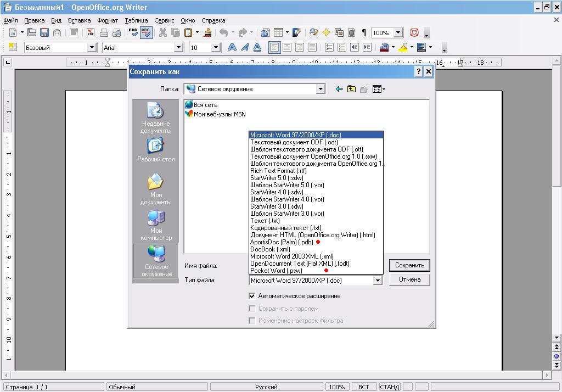Click the Redo arrow icon
The height and width of the screenshot is (392, 562).
243,32
